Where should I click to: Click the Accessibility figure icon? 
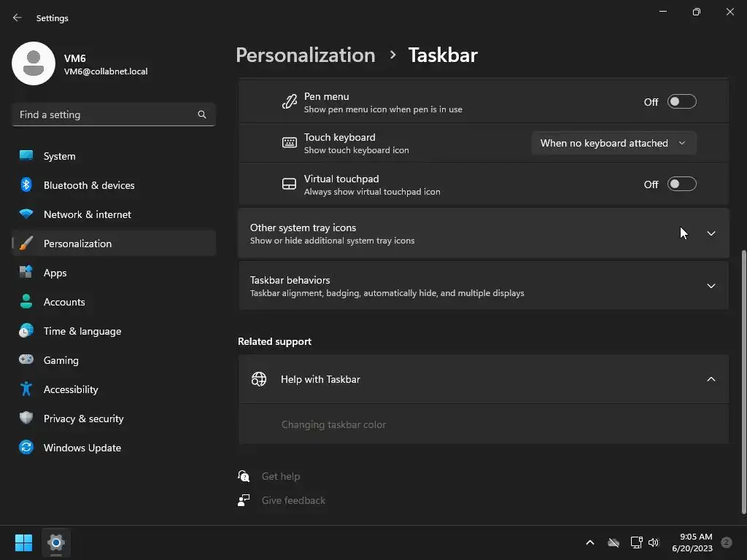click(x=26, y=389)
